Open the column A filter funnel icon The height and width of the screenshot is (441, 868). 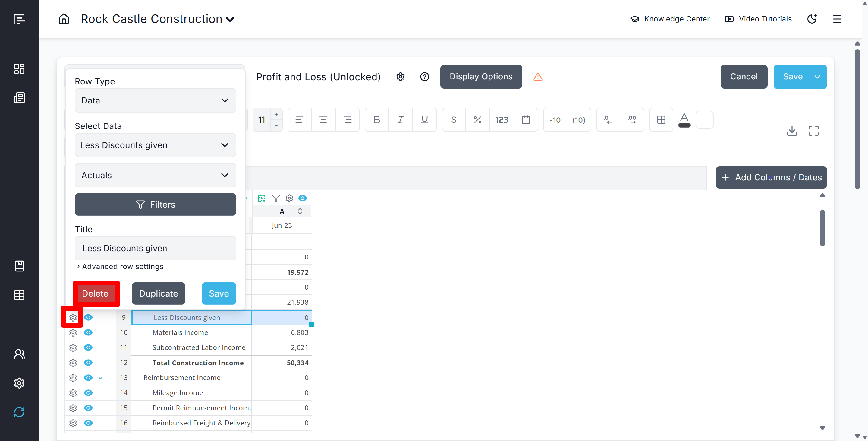[x=276, y=198]
